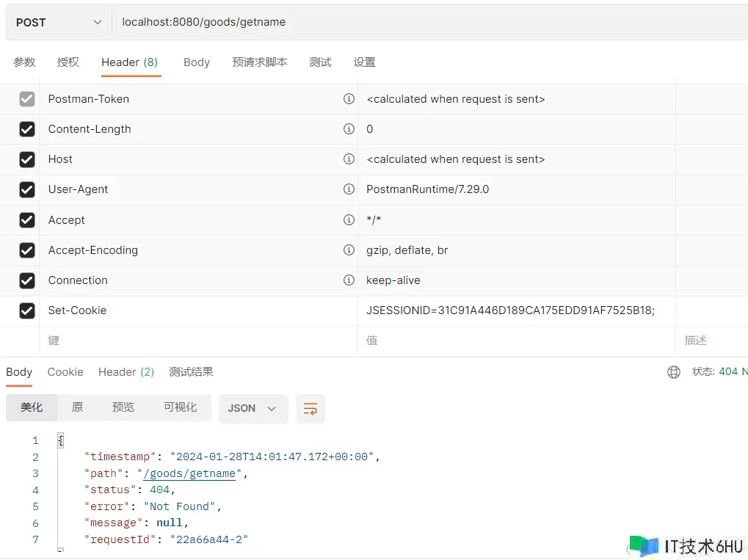
Task: Switch to the 原 raw view
Action: pos(77,408)
